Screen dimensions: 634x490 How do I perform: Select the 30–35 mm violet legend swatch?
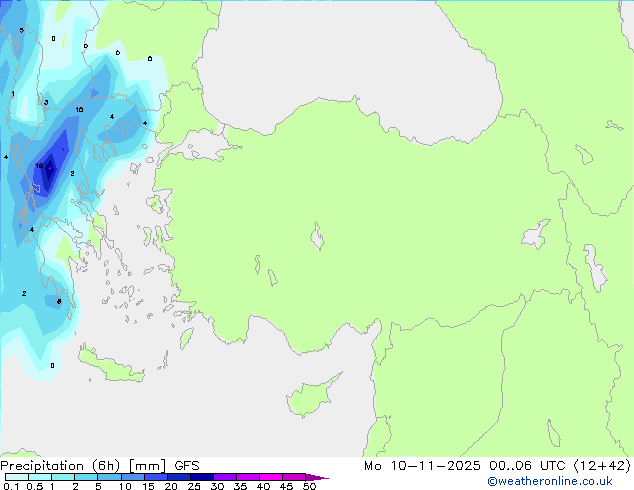[224, 477]
